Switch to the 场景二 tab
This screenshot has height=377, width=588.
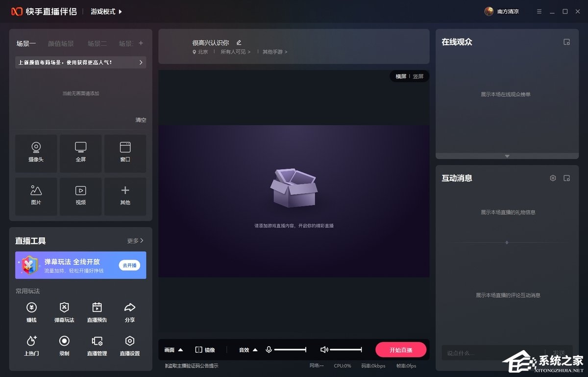pos(97,44)
